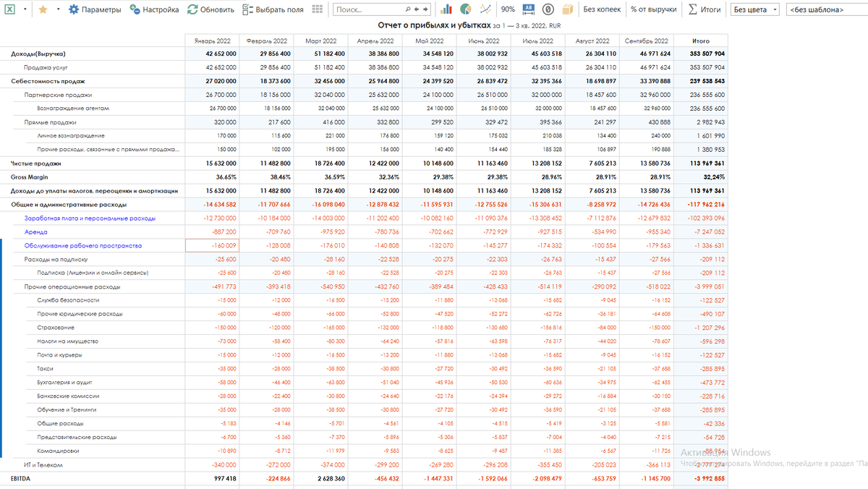868x489 pixels.
Task: Click the Такси row label
Action: click(x=45, y=369)
